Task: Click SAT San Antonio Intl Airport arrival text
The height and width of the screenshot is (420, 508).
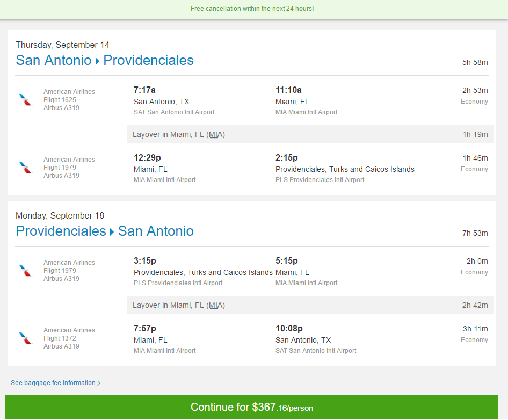Action: pos(316,351)
